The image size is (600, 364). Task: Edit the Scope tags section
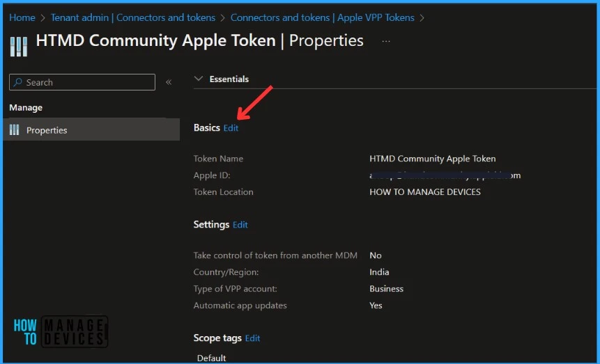(252, 338)
